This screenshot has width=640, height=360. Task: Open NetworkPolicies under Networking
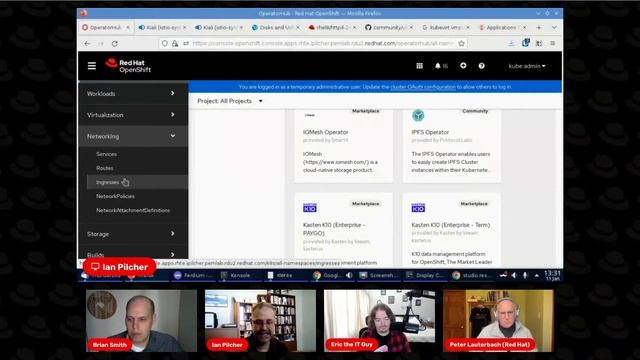click(115, 196)
